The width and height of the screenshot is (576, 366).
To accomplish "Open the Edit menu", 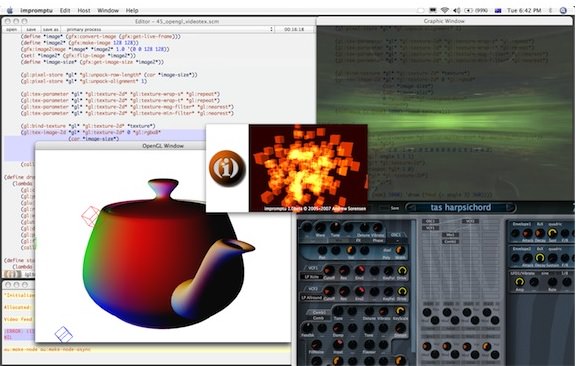I will [x=65, y=10].
